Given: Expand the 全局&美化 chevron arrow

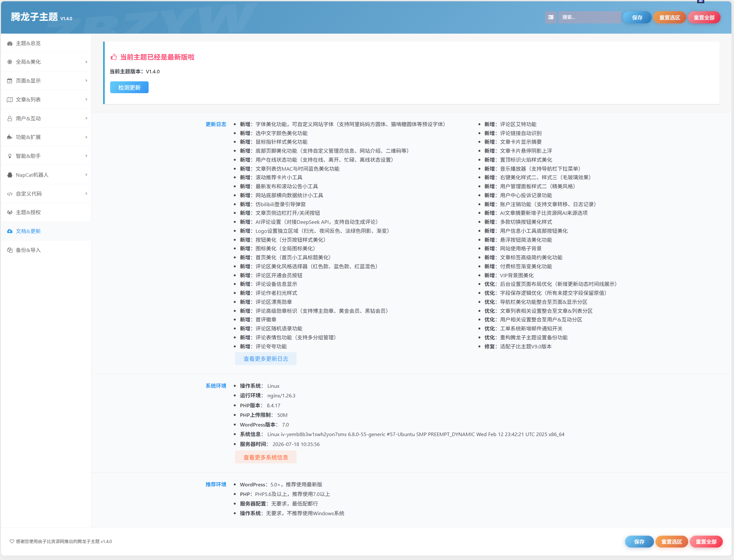Looking at the screenshot, I should 86,62.
